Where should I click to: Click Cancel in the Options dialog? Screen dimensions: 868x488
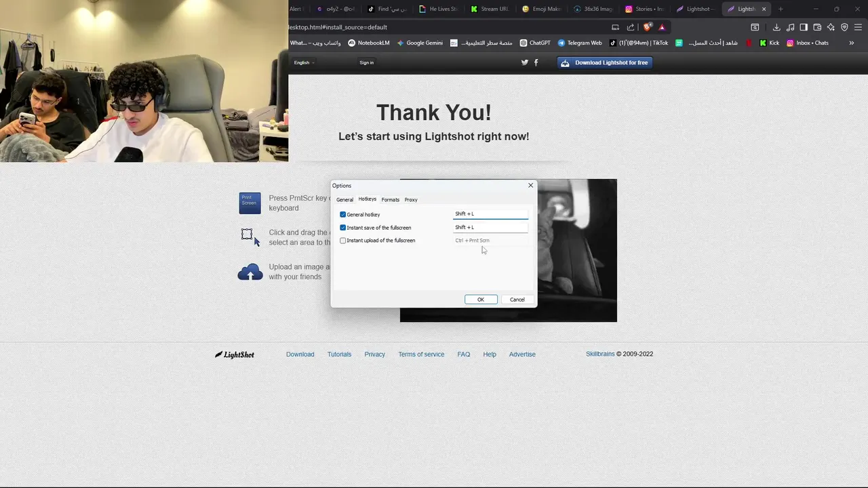click(x=517, y=300)
